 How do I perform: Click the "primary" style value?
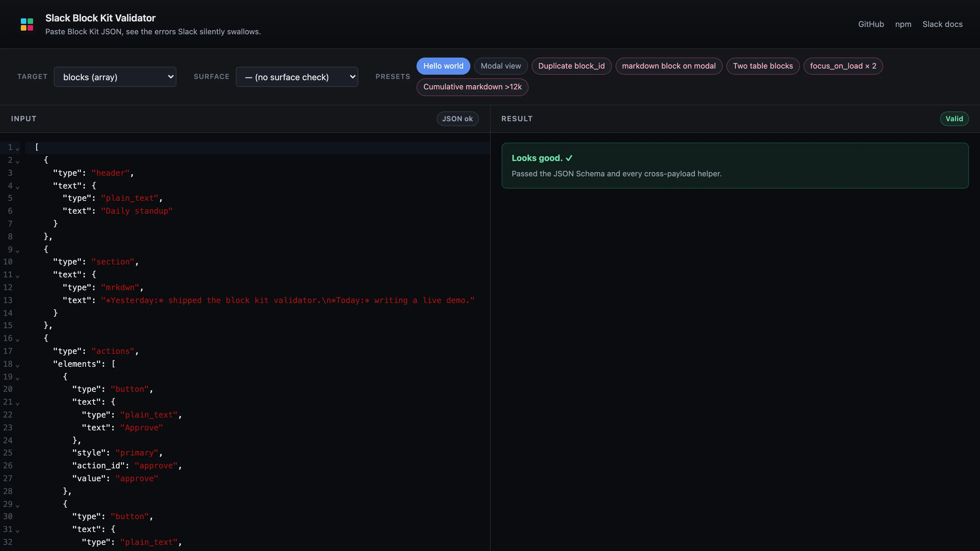point(137,453)
